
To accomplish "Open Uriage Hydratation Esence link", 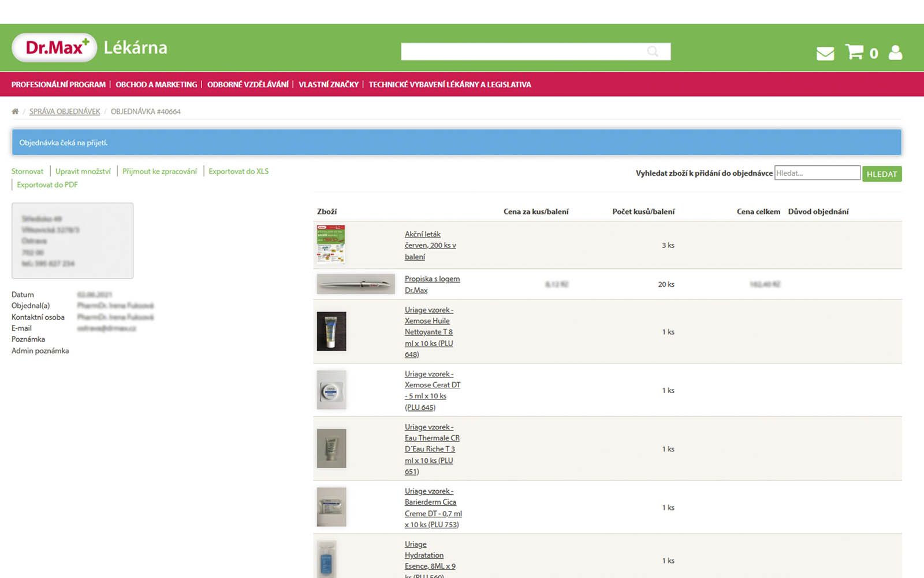I will point(430,560).
